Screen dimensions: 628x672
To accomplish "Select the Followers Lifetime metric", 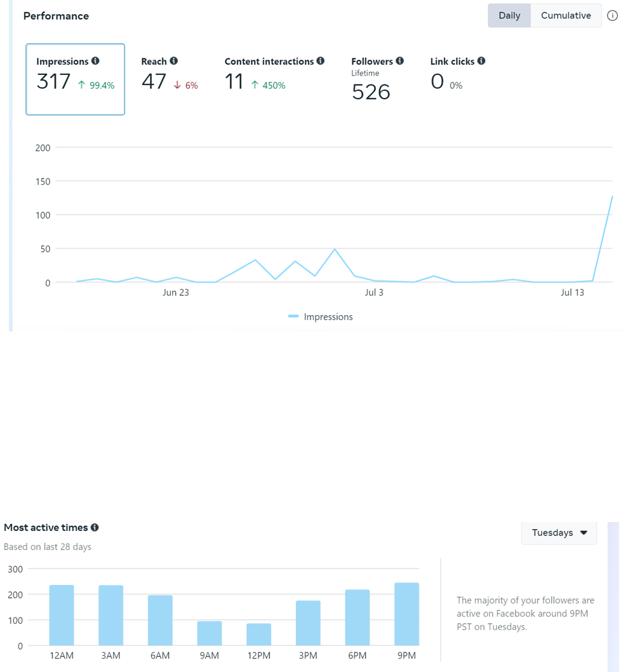I will pyautogui.click(x=377, y=79).
